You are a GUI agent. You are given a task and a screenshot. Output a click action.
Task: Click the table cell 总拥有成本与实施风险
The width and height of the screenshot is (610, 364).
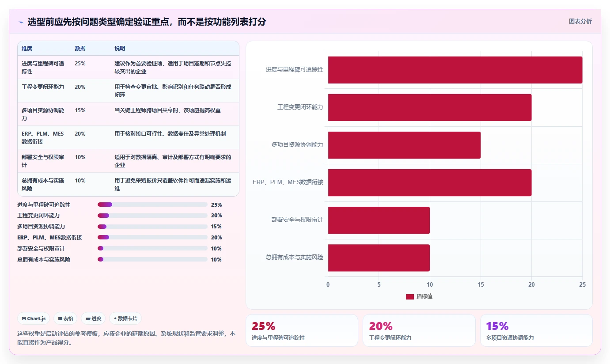43,184
